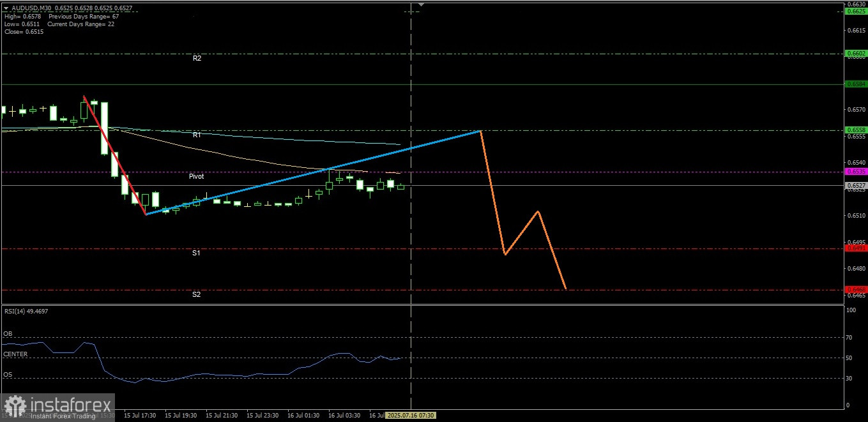
Task: Click the R2 level label
Action: 197,58
